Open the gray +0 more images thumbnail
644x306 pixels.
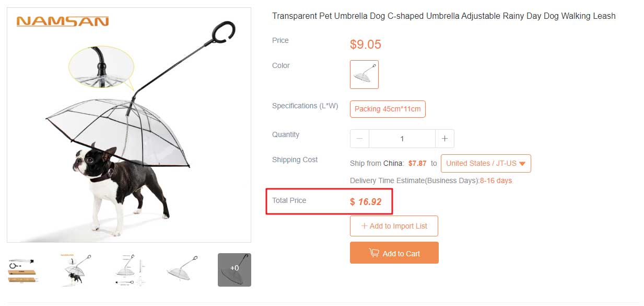235,270
